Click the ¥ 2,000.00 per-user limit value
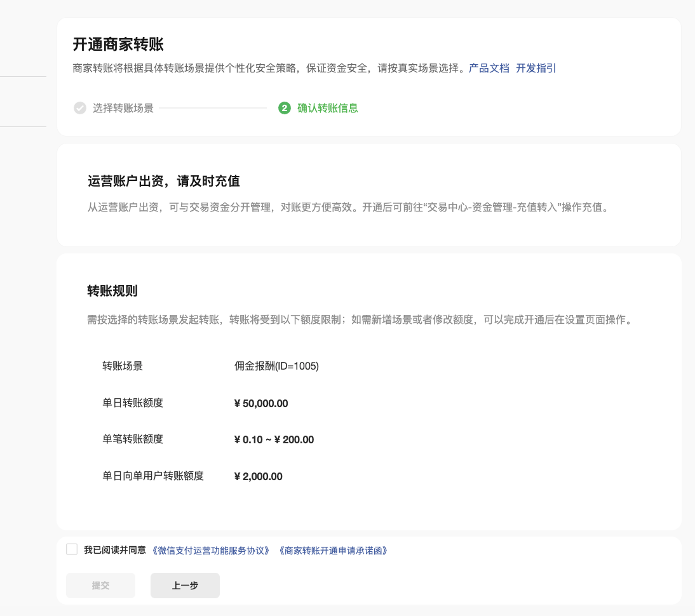The image size is (695, 616). [x=258, y=476]
